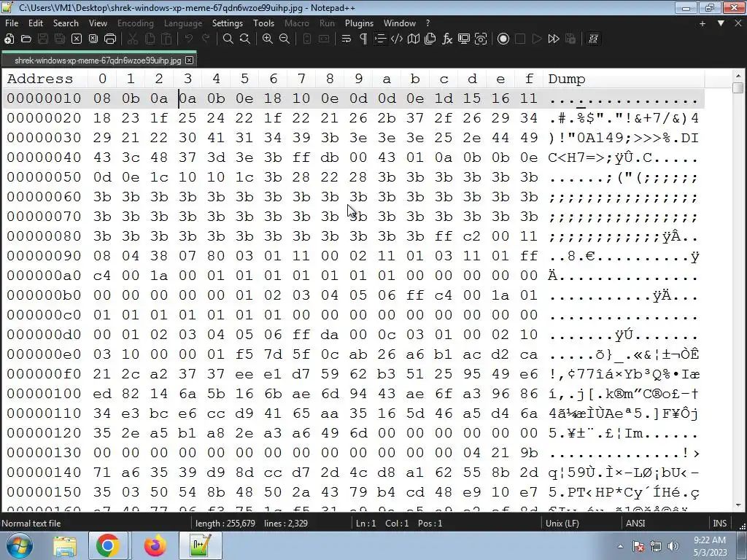Viewport: 747px width, 560px height.
Task: Toggle word wrap icon
Action: coord(347,39)
